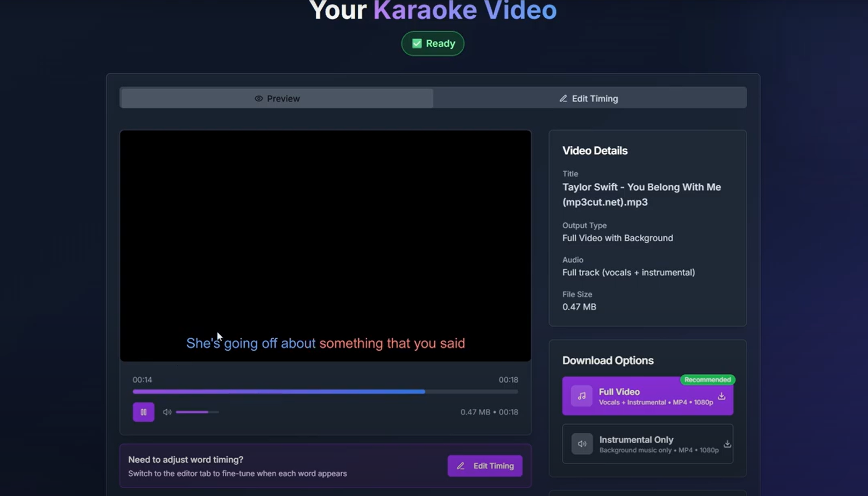Click the green checkmark inside the Ready badge
The height and width of the screenshot is (496, 868).
(x=417, y=43)
